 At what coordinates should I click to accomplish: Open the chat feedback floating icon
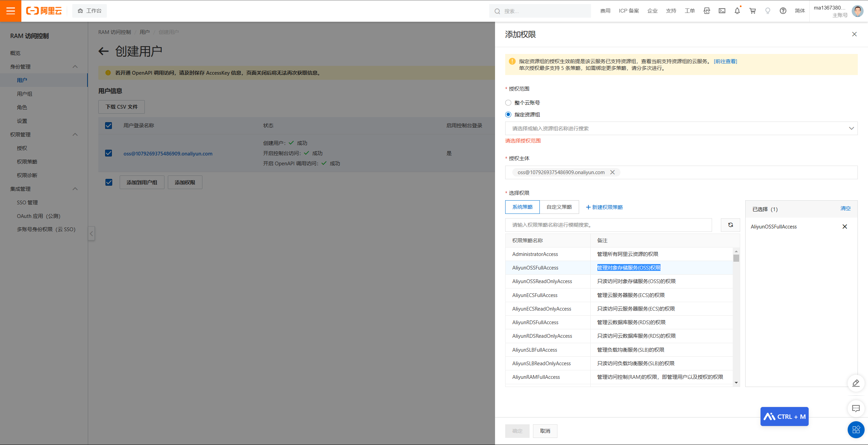coord(856,409)
